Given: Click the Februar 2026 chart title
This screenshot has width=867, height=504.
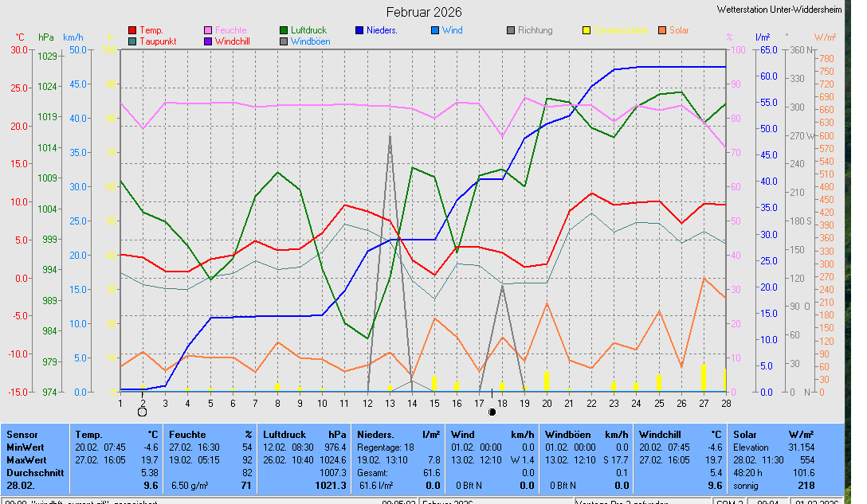Looking at the screenshot, I should (424, 12).
